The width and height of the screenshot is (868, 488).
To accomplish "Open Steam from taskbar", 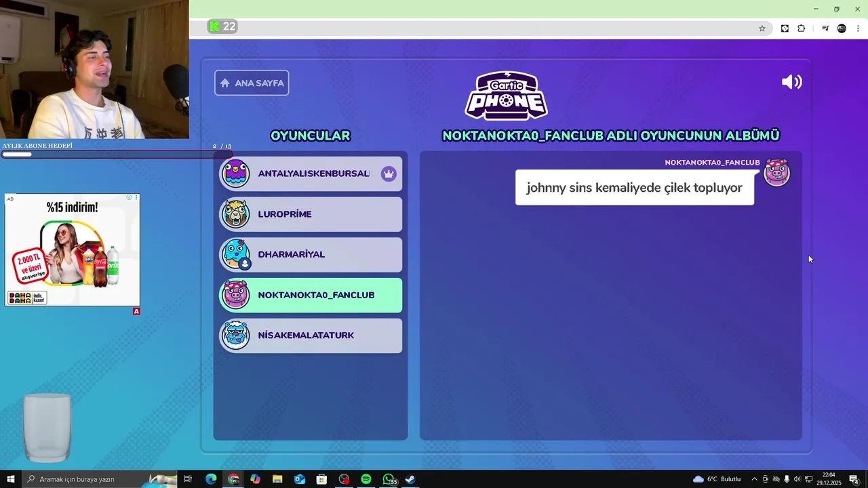I will (x=410, y=479).
